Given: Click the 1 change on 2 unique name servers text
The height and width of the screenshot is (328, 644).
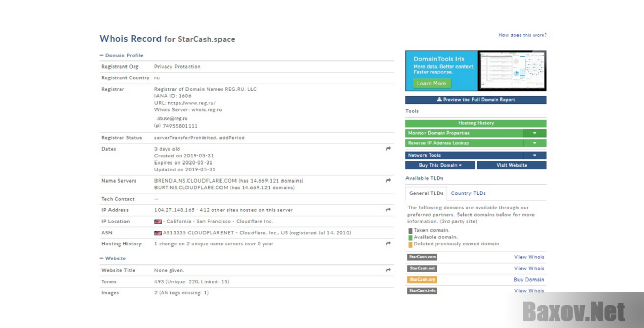Looking at the screenshot, I should click(214, 244).
